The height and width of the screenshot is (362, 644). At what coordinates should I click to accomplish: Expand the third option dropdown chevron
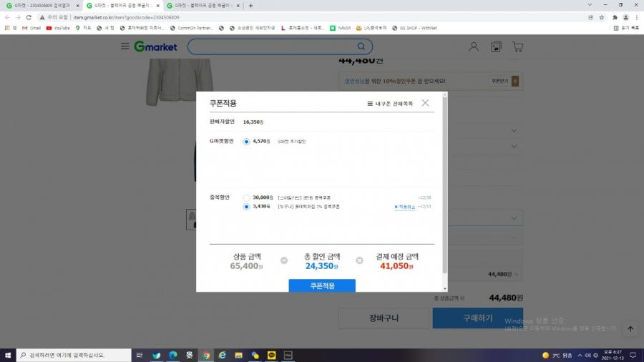coord(514,218)
